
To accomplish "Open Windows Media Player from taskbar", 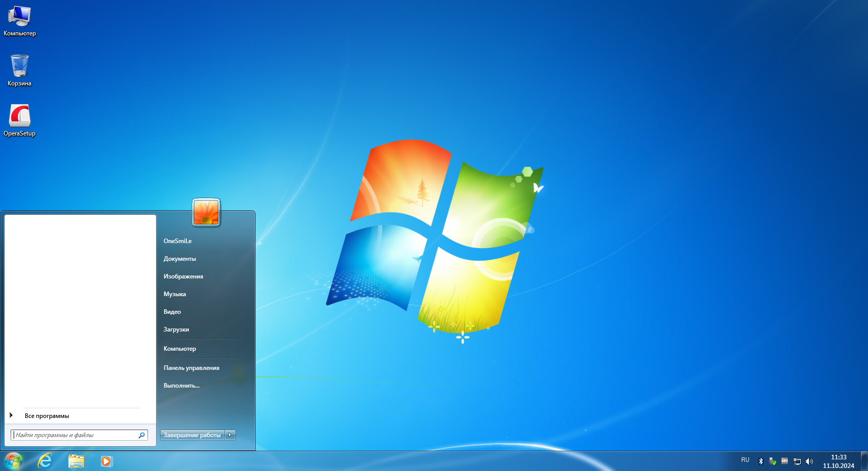I will click(x=107, y=461).
